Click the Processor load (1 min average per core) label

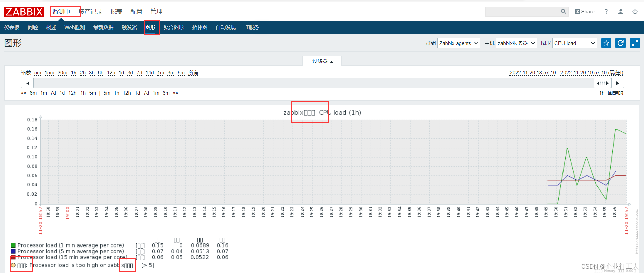pos(71,245)
